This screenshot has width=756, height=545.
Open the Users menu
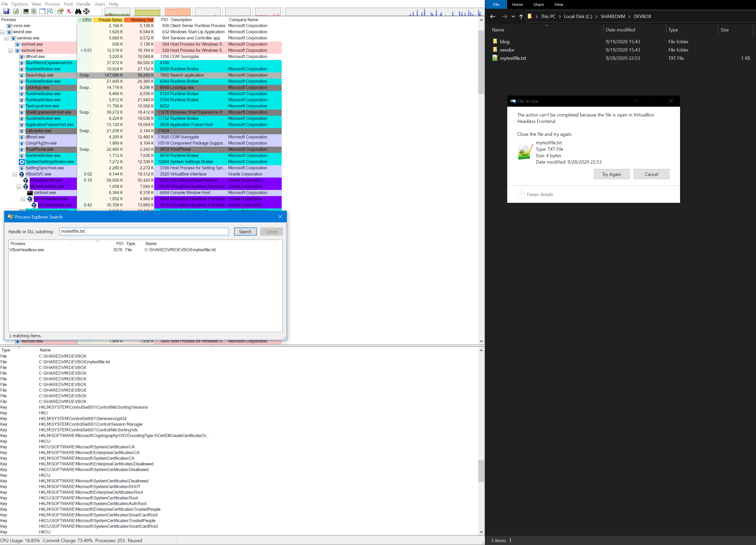point(100,4)
